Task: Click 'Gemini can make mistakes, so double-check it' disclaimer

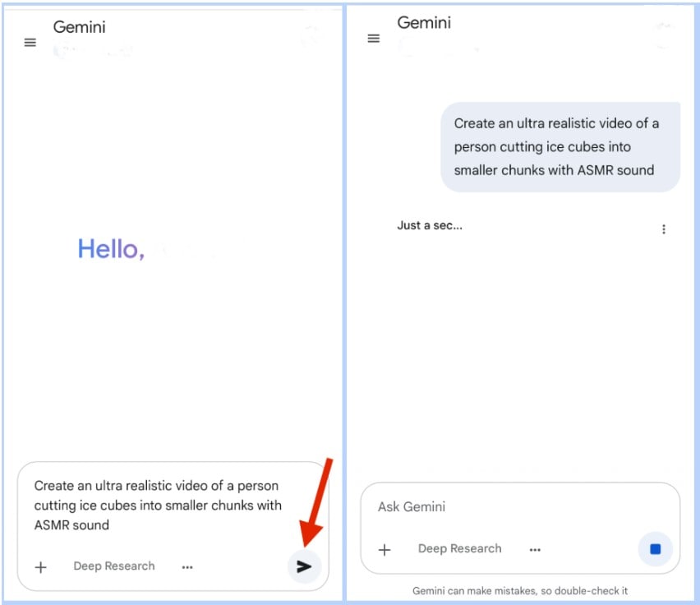Action: click(520, 591)
